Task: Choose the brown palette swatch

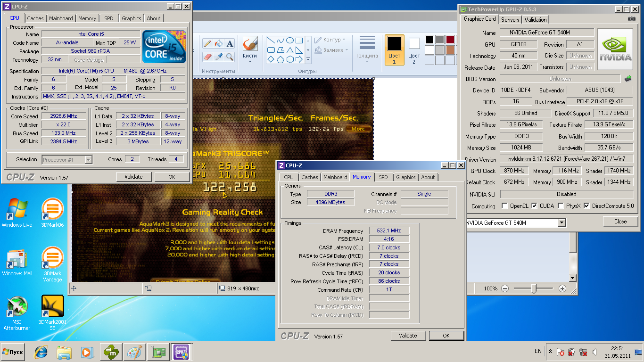Action: [x=450, y=49]
